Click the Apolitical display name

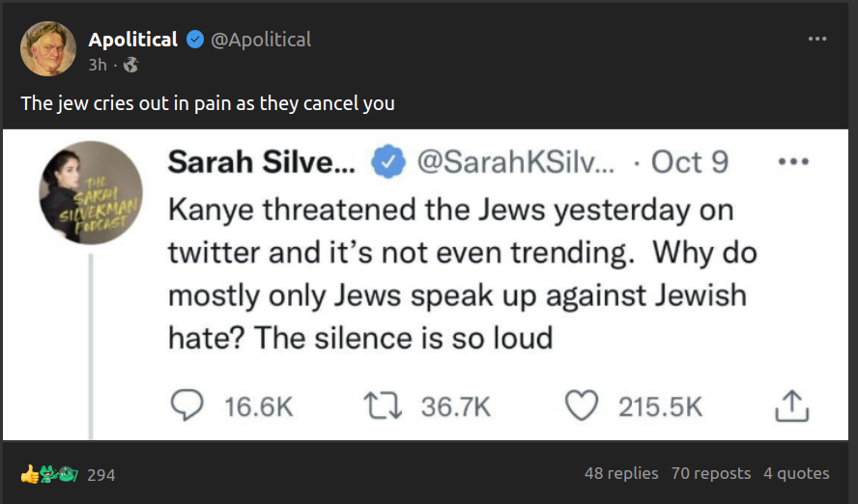tap(133, 40)
